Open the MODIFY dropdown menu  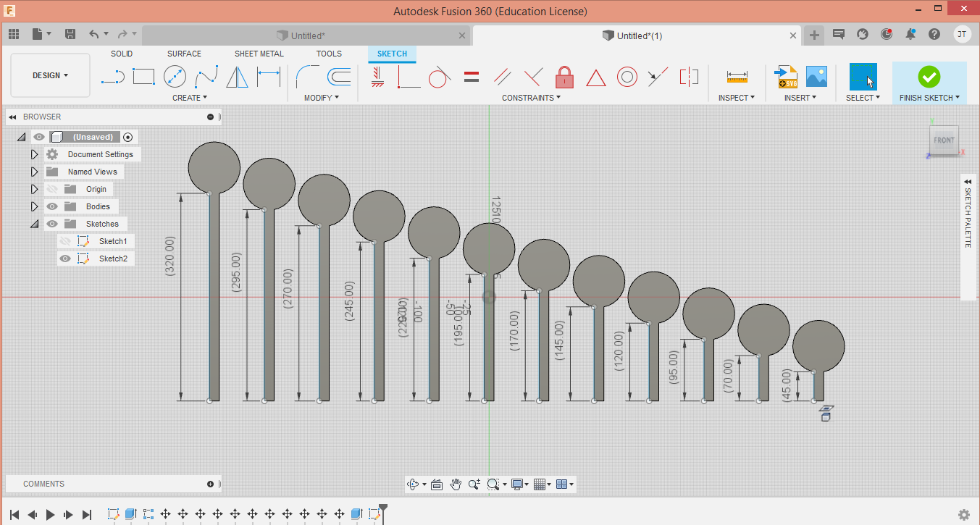click(322, 98)
